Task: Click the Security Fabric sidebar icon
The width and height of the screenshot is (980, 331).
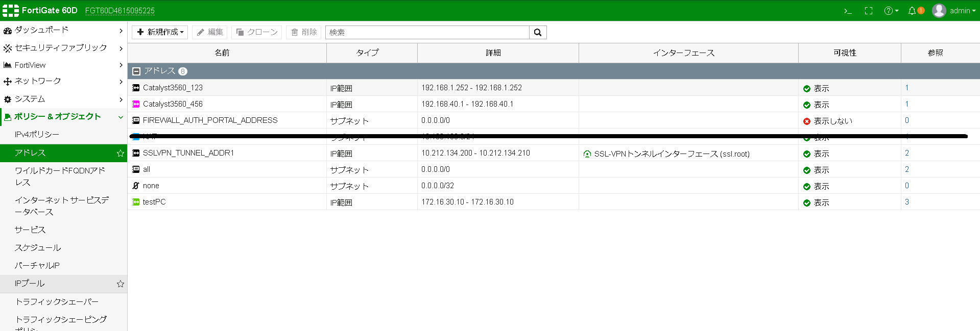Action: coord(7,48)
